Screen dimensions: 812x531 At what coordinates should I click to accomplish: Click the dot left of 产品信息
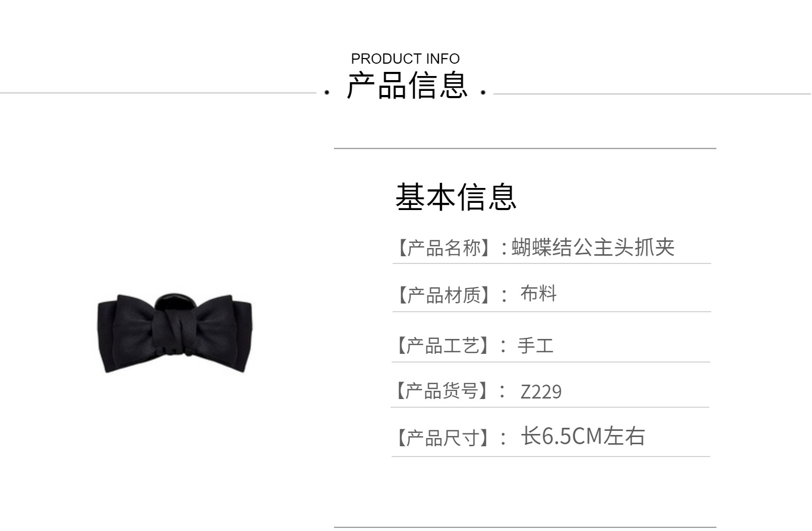(x=327, y=93)
